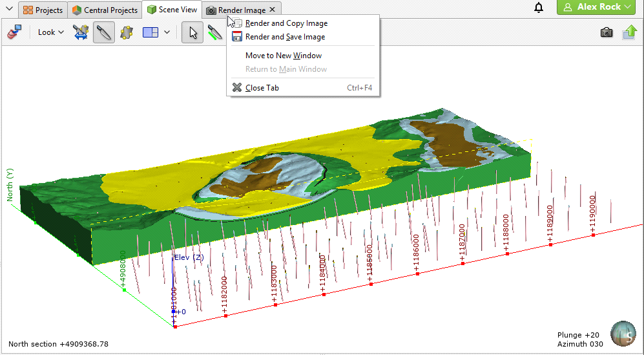Select Move to New Window

pos(283,56)
